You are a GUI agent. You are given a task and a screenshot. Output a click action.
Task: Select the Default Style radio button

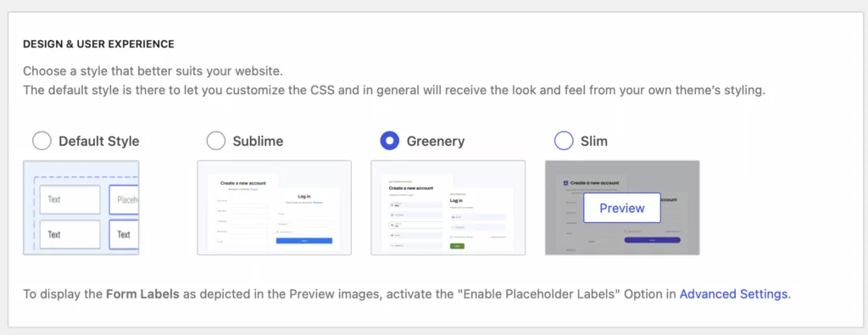coord(42,141)
